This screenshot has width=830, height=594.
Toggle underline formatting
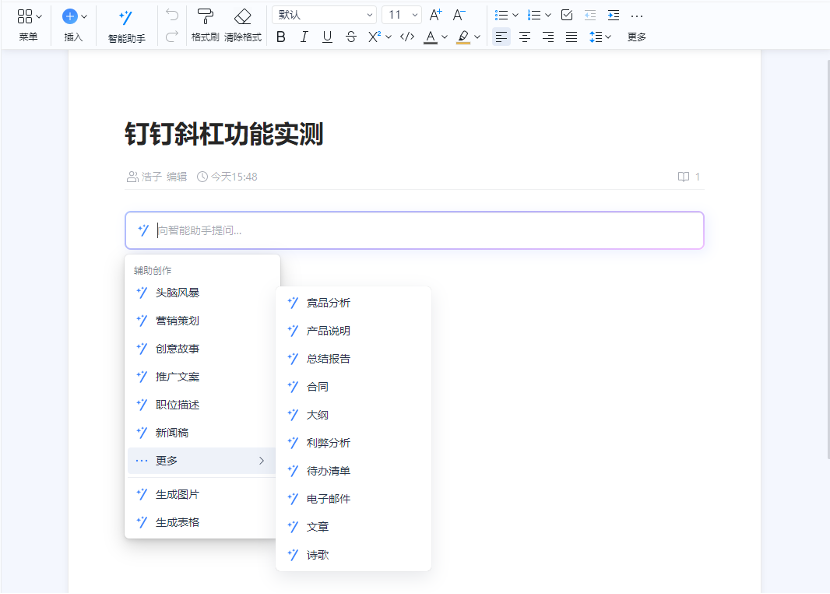click(x=326, y=36)
